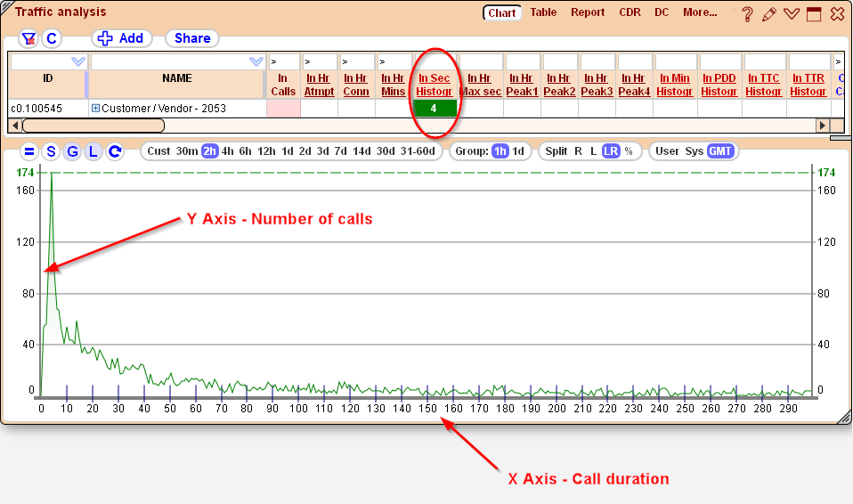The height and width of the screenshot is (504, 853).
Task: Sort by In TTC Histogr column
Action: point(764,85)
